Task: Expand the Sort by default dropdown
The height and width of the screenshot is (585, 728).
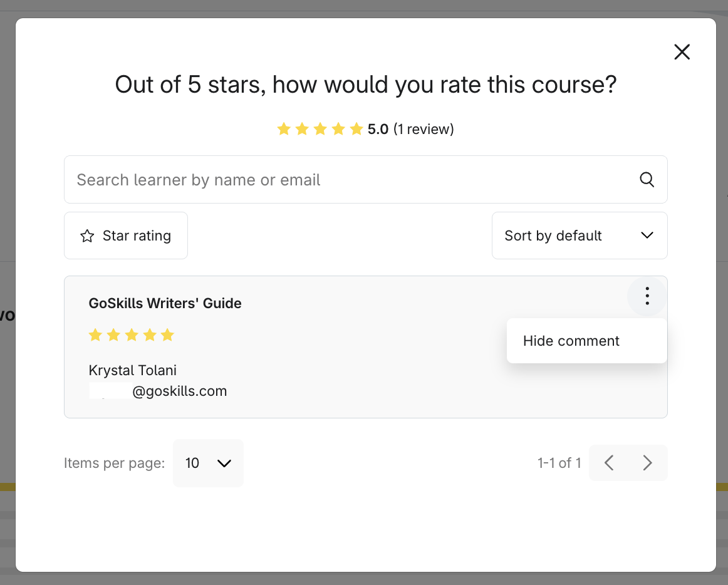Action: click(x=580, y=236)
